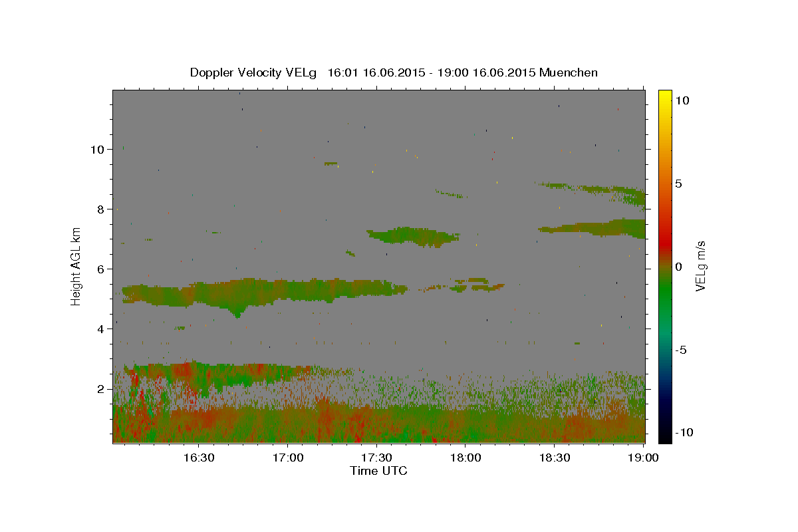Click the 18:30 time tick label

coord(555,458)
